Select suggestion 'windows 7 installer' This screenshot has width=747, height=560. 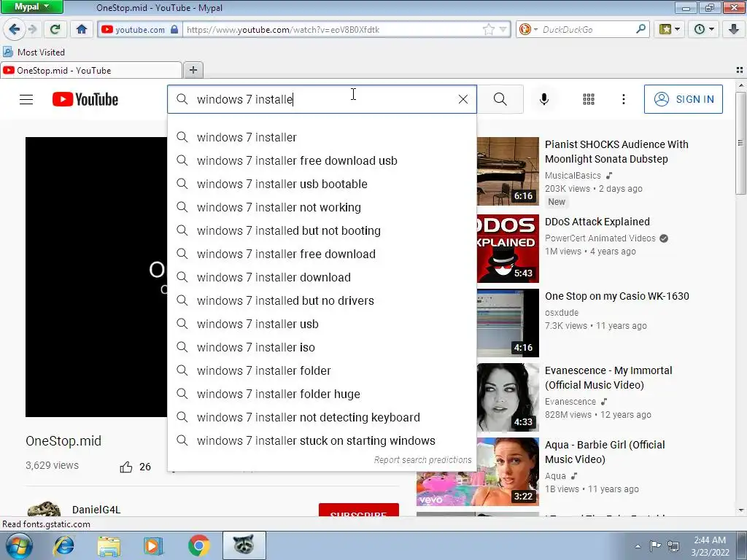click(322, 137)
